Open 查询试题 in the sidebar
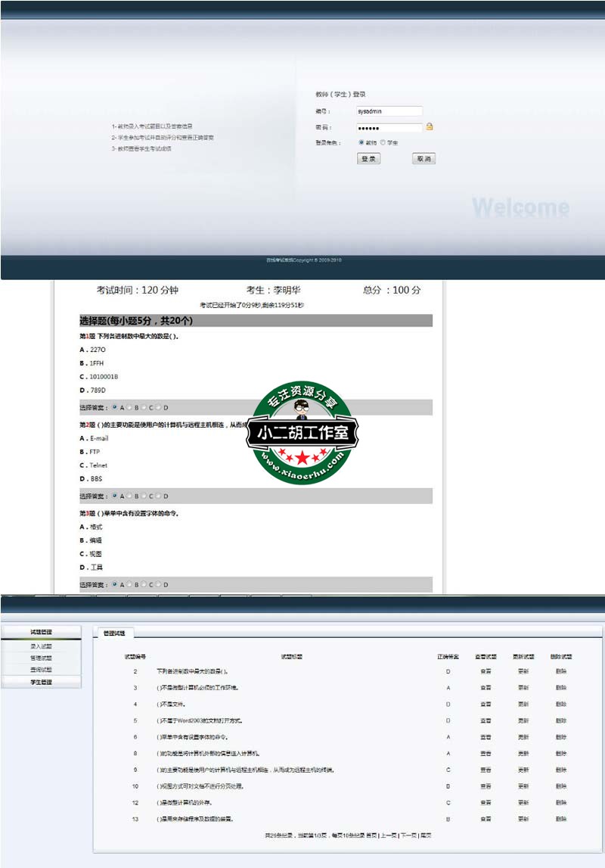The height and width of the screenshot is (868, 605). point(42,670)
